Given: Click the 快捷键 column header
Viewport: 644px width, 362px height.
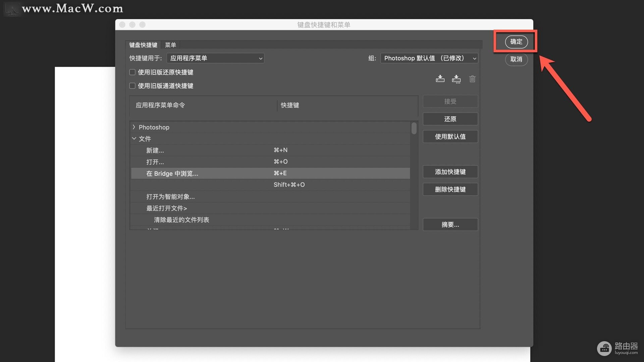Looking at the screenshot, I should (290, 105).
